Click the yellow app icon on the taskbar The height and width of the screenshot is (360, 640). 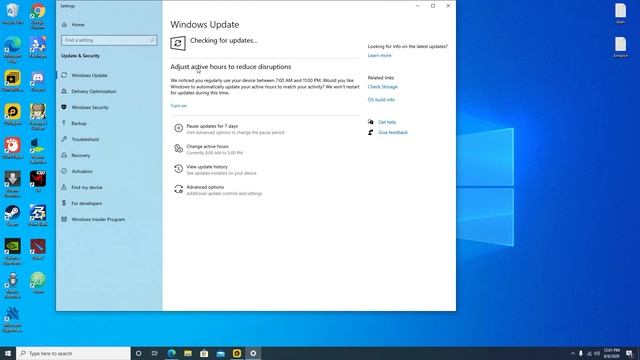[x=237, y=353]
